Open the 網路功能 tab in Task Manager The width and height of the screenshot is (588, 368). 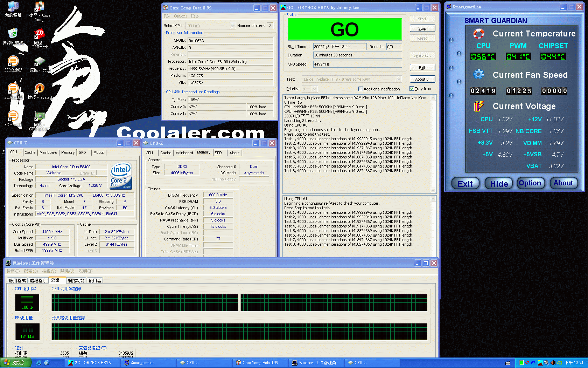[76, 280]
